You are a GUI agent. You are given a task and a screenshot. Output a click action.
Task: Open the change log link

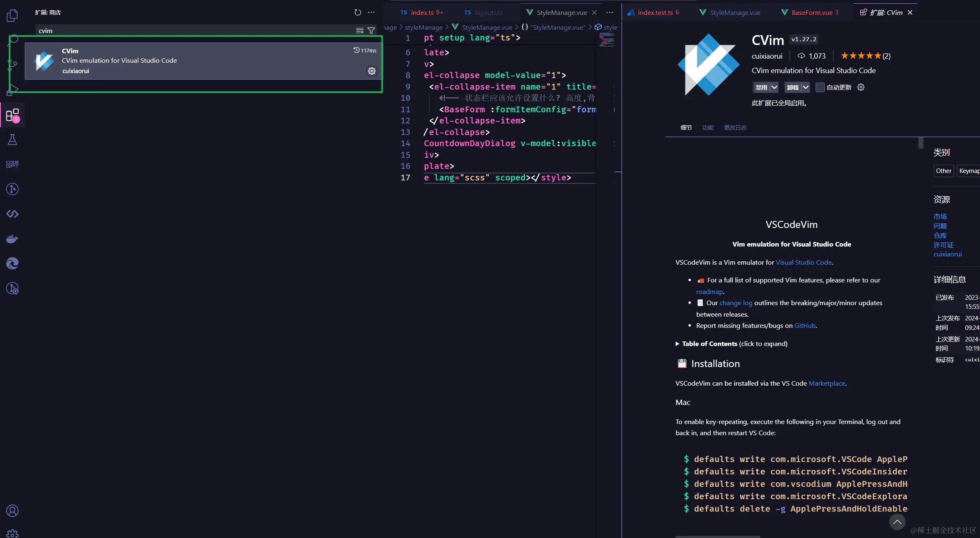[x=736, y=303]
